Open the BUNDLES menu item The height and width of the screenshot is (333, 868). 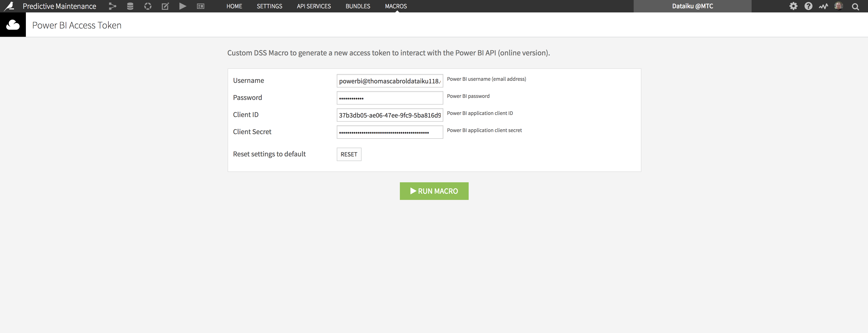pyautogui.click(x=358, y=6)
